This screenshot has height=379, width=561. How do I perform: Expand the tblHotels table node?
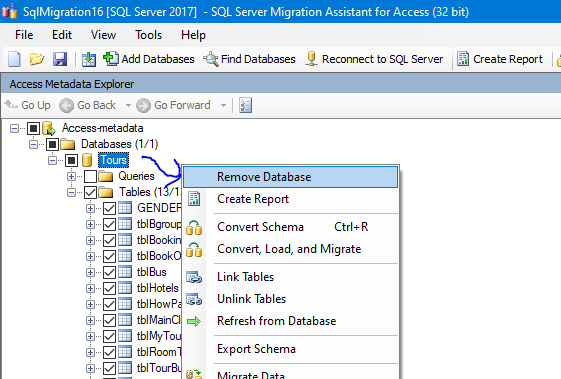[90, 288]
